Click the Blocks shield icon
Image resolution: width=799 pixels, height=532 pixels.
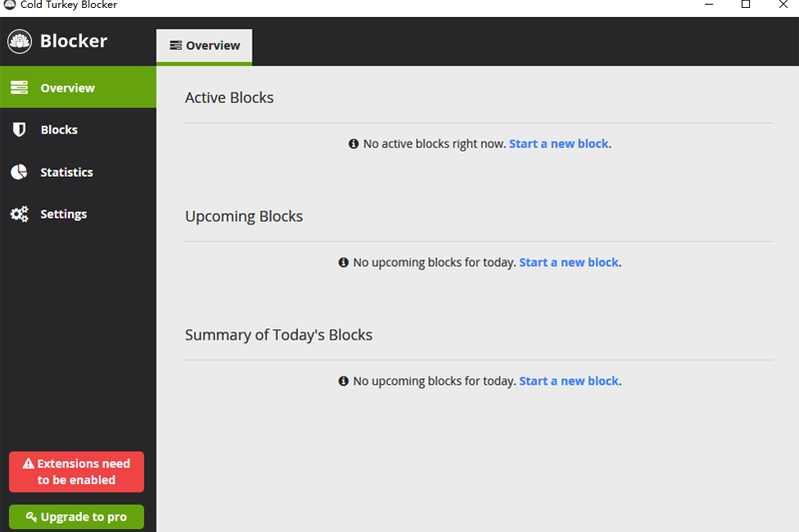19,130
